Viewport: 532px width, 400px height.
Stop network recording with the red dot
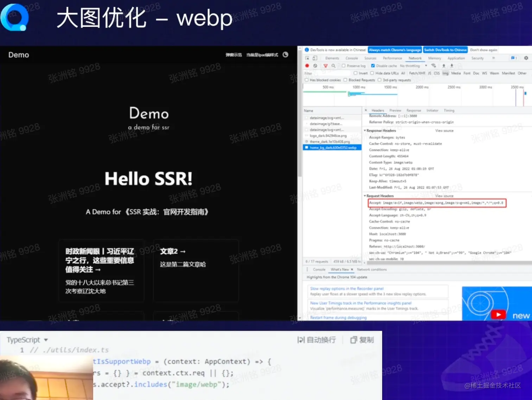point(307,66)
